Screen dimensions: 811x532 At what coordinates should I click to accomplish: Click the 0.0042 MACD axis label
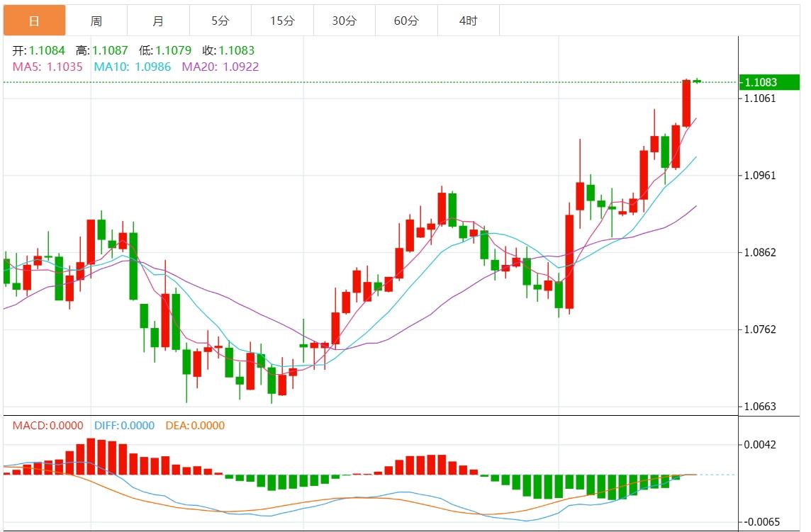[x=760, y=445]
